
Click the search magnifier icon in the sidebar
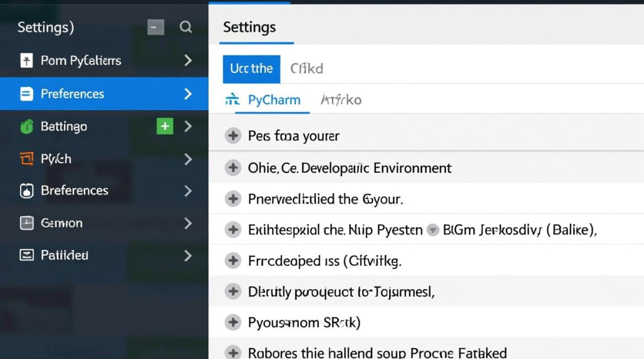(185, 27)
